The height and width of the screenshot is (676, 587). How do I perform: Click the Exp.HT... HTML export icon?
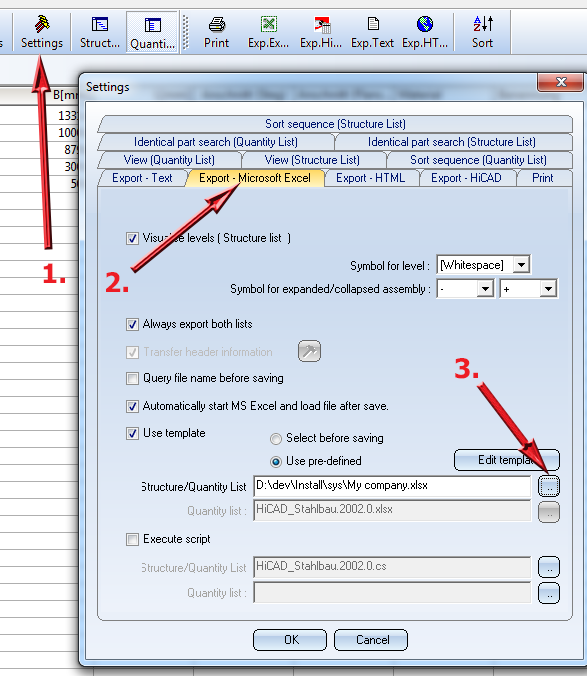point(425,32)
